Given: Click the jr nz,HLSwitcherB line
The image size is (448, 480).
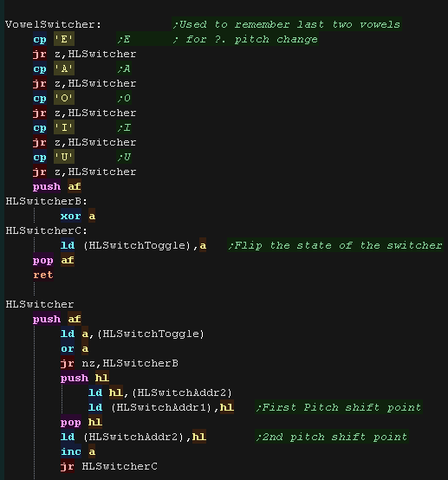Looking at the screenshot, I should click(120, 363).
